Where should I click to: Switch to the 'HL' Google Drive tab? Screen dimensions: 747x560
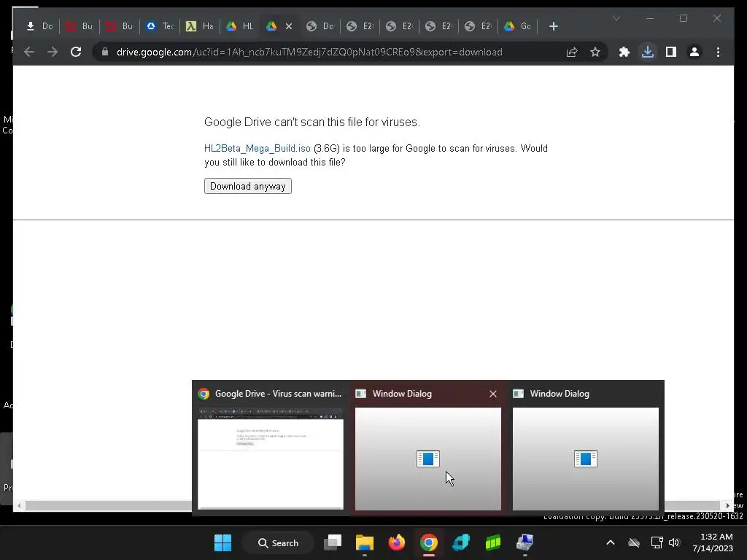point(239,26)
